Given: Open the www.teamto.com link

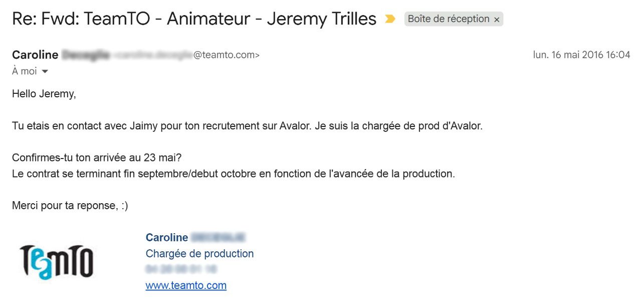Looking at the screenshot, I should (x=186, y=285).
